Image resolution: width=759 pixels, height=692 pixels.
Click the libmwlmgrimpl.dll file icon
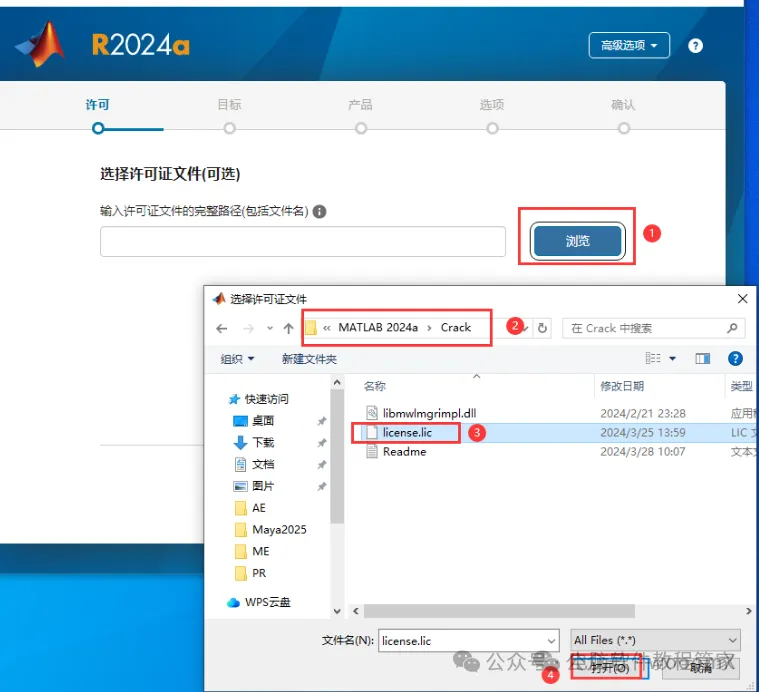372,413
